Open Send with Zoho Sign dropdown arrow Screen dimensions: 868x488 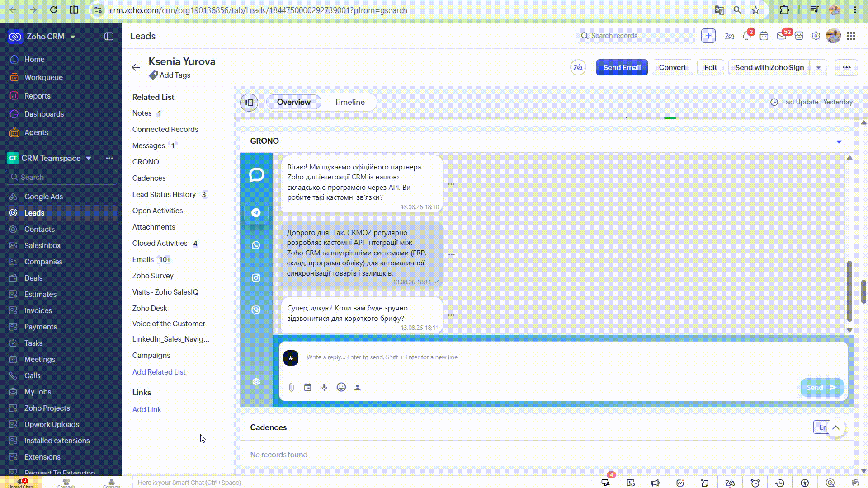[819, 67]
